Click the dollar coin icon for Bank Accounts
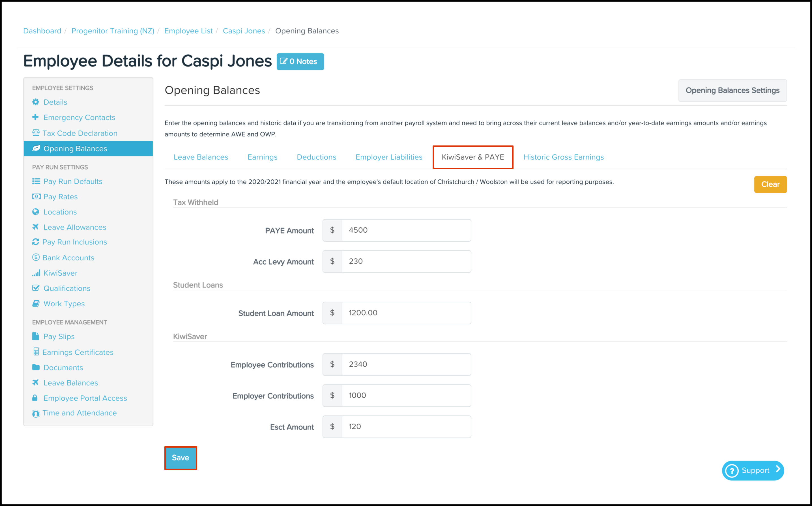Screen dimensions: 812x506 pos(35,257)
